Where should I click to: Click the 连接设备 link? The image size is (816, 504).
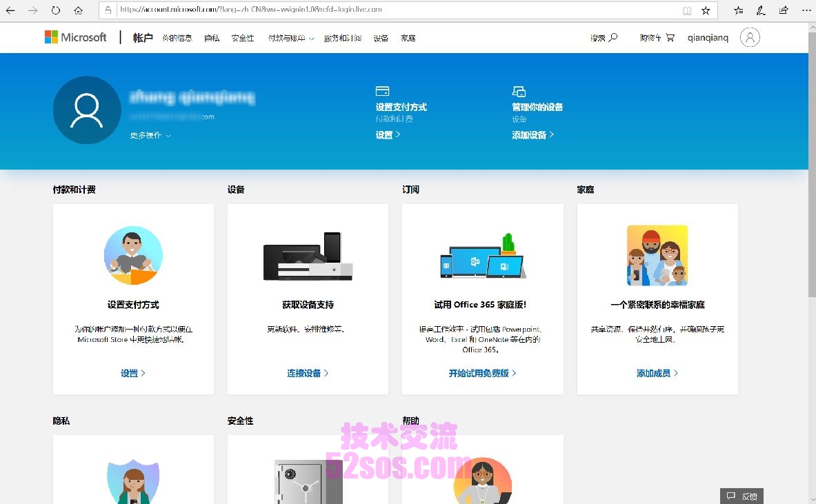pyautogui.click(x=308, y=373)
